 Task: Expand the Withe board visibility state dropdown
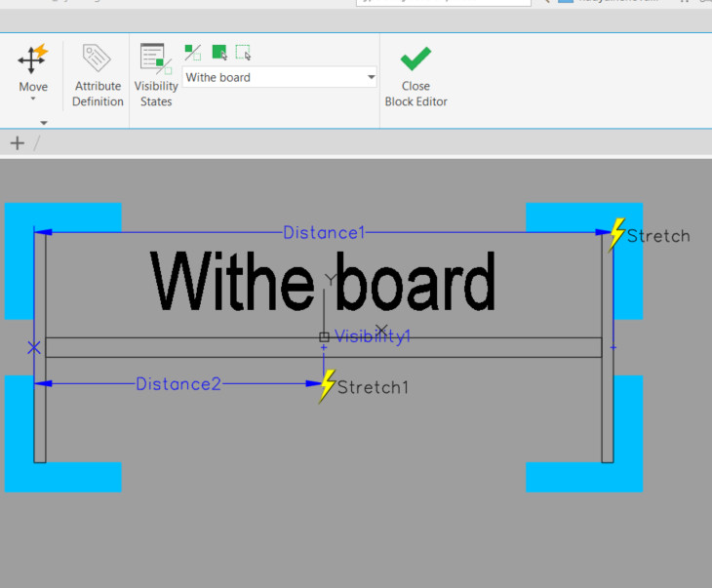coord(371,78)
